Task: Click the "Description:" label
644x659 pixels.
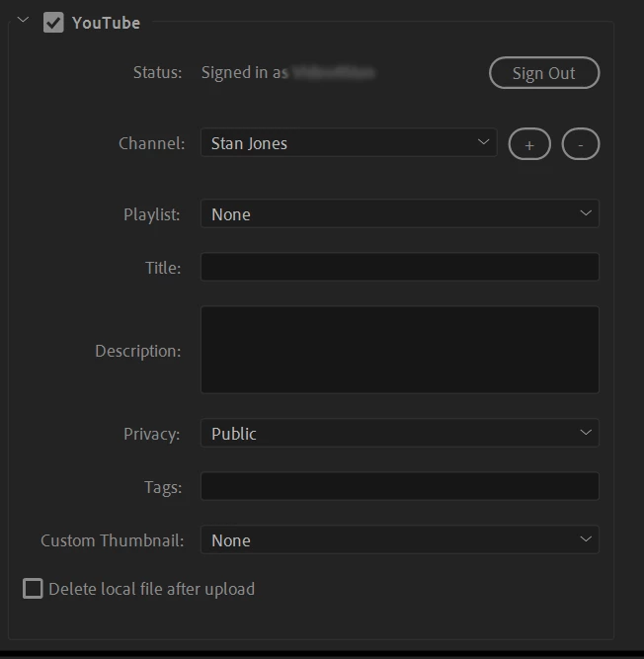Action: point(138,351)
